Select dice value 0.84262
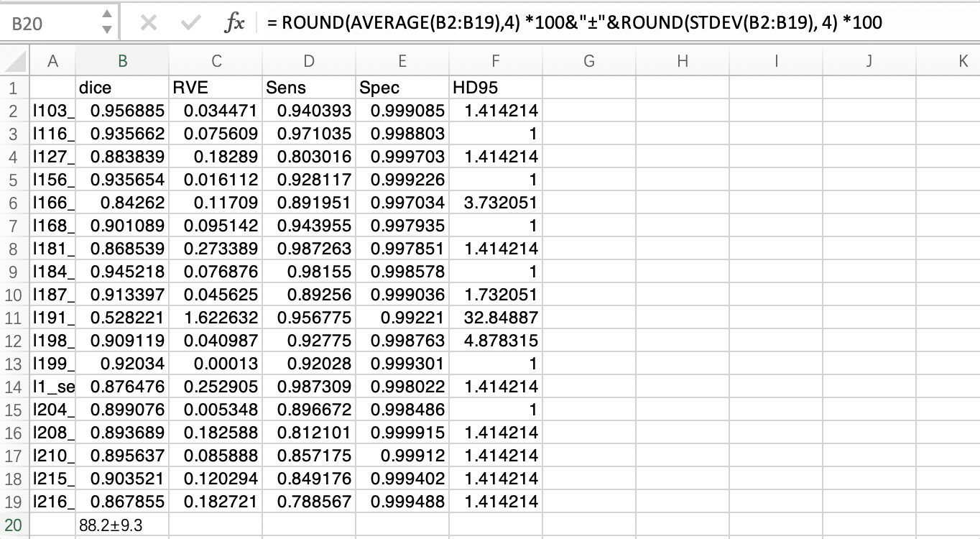This screenshot has height=539, width=980. [122, 203]
